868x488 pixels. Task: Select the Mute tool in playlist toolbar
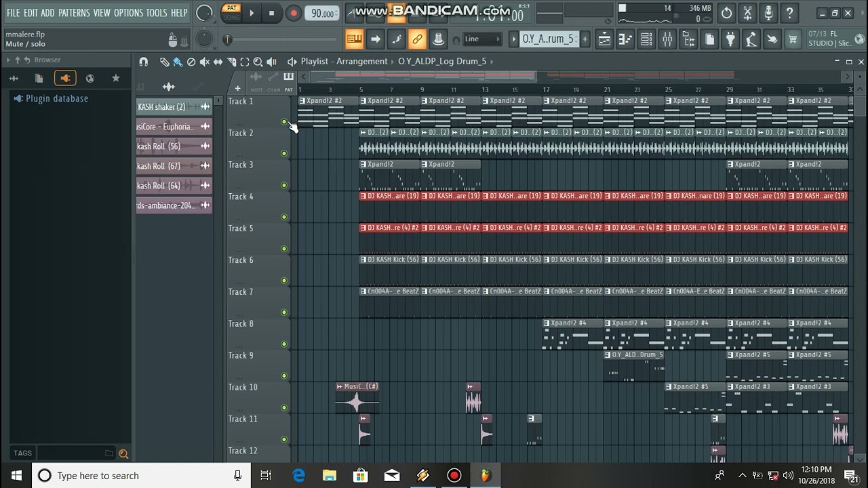click(205, 62)
